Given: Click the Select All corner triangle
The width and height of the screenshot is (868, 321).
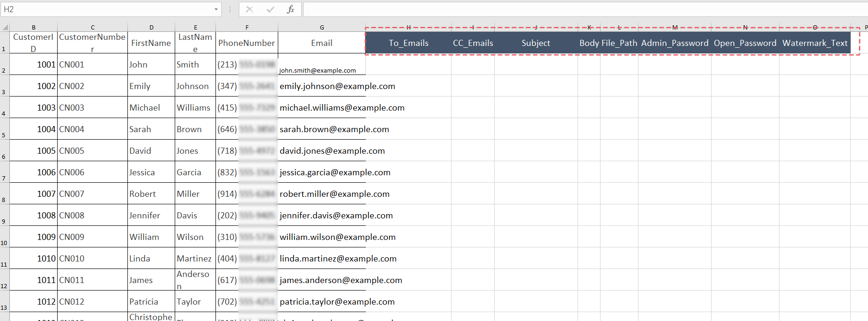Looking at the screenshot, I should click(5, 27).
